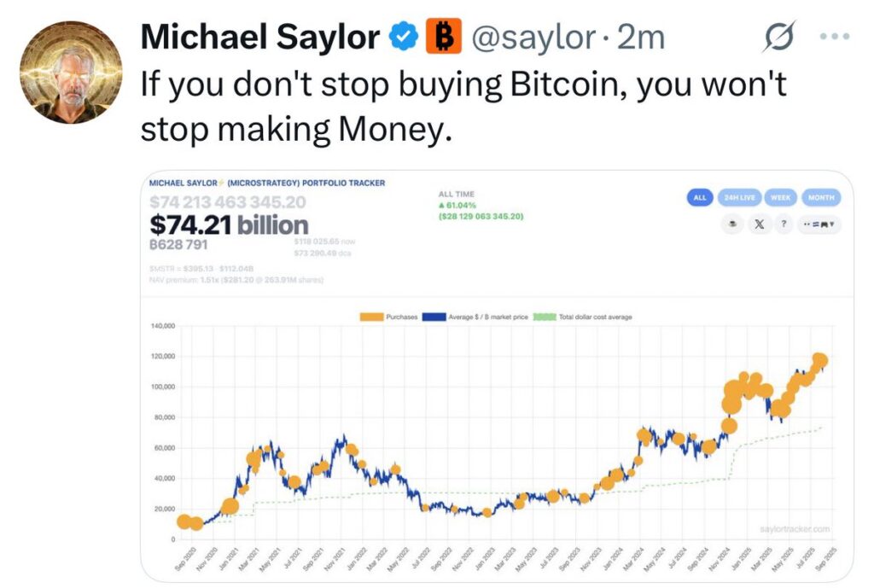
Task: Click the saylortracker.com watermark
Action: point(794,527)
